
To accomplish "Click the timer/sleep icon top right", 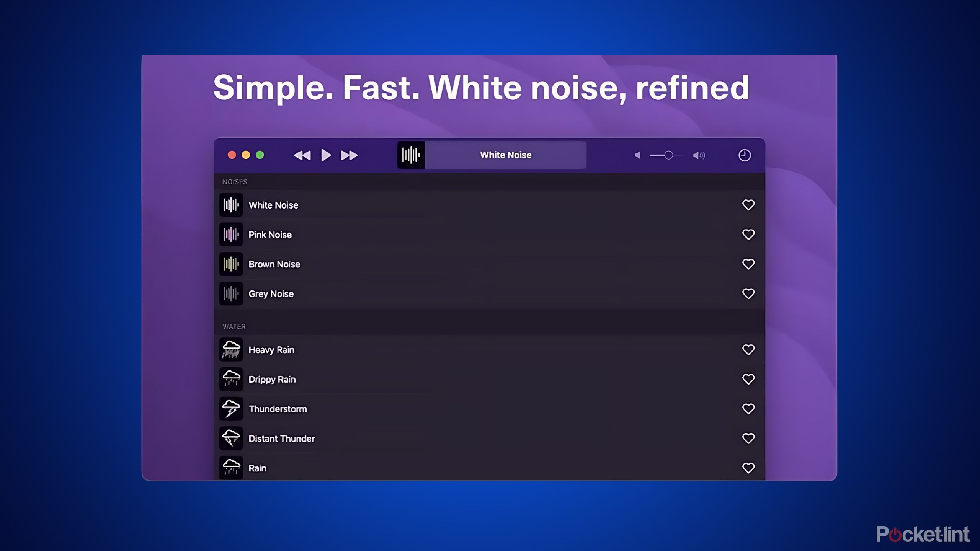I will (x=745, y=155).
